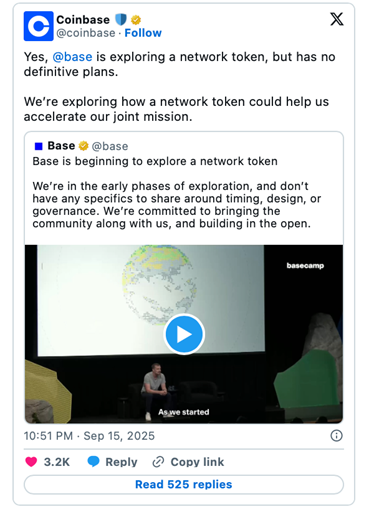This screenshot has height=512, width=369.
Task: Open the @base mention link
Action: click(72, 57)
